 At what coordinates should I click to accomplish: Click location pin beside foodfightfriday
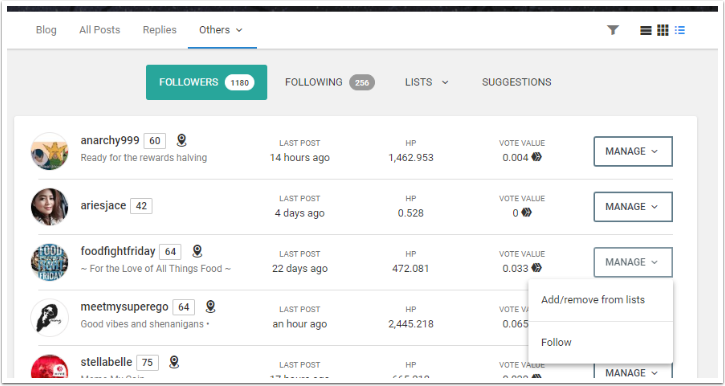click(x=197, y=251)
